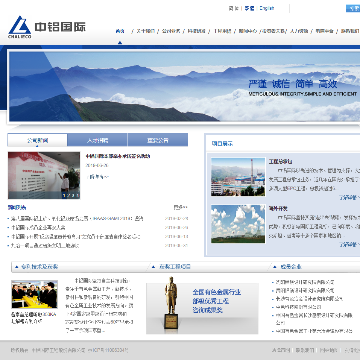
Task: Select slide number 4 on news photo
Action: [78, 196]
